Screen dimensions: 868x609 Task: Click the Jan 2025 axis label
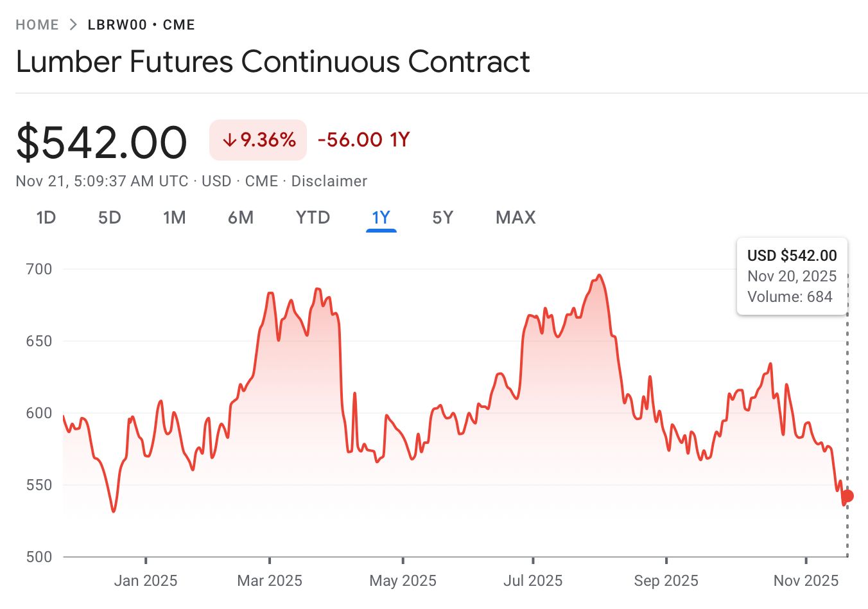pos(146,581)
